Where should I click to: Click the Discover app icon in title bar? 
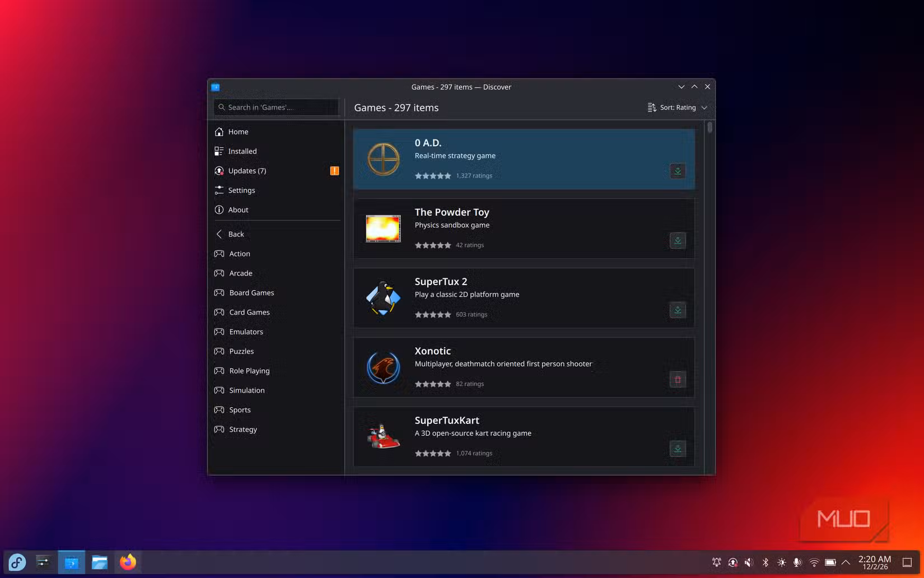click(x=216, y=87)
